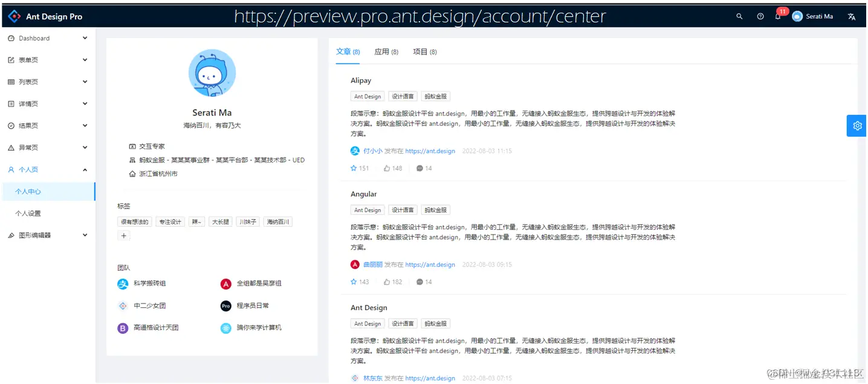The height and width of the screenshot is (384, 868).
Task: Click the 全组都是吴彦祖 team icon
Action: tap(226, 284)
